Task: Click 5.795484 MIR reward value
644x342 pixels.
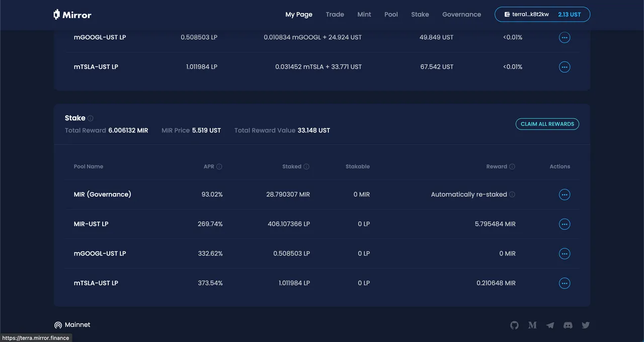Action: [x=495, y=224]
